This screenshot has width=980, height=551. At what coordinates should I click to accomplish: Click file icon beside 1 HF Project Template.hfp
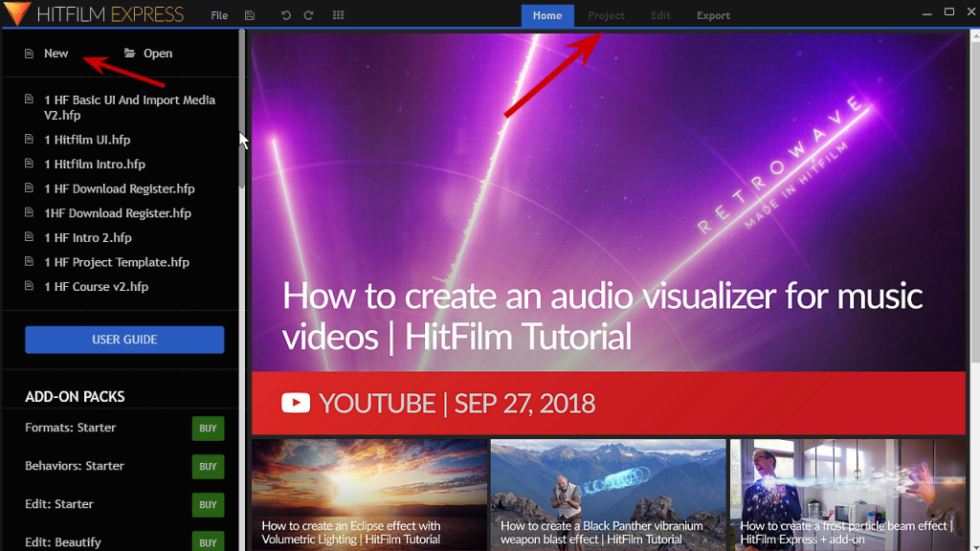click(x=29, y=261)
